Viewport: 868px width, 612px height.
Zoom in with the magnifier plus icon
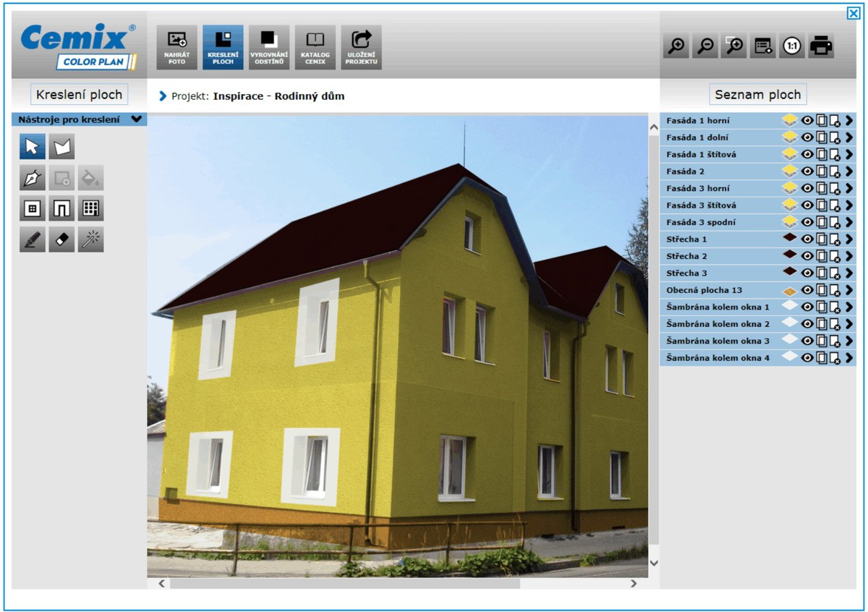coord(676,46)
